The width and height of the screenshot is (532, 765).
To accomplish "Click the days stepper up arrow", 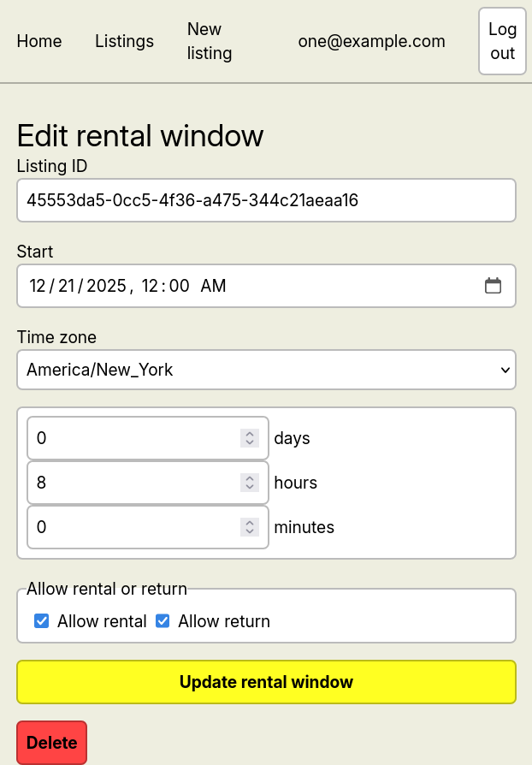I will click(x=249, y=432).
